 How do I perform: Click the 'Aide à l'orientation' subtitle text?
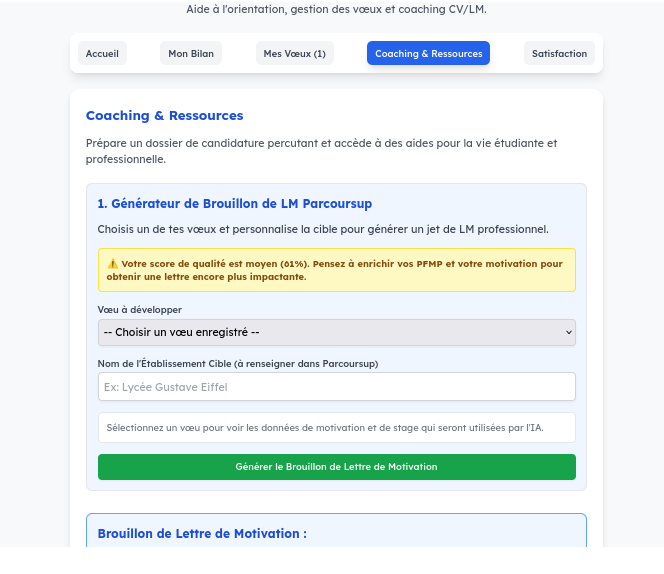point(336,9)
